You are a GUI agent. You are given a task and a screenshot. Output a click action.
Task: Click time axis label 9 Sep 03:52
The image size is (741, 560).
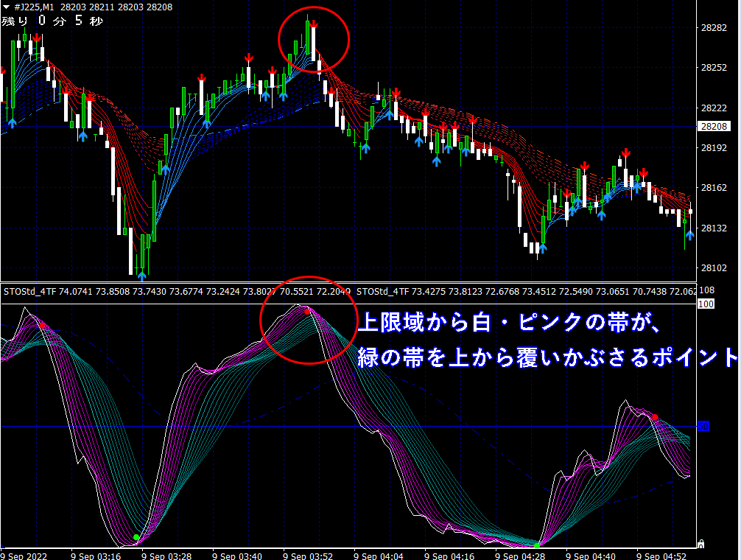click(x=308, y=556)
